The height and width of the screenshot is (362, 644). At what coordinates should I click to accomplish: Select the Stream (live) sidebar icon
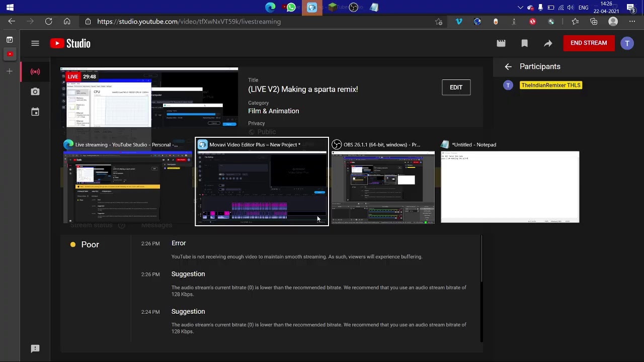[x=35, y=72]
